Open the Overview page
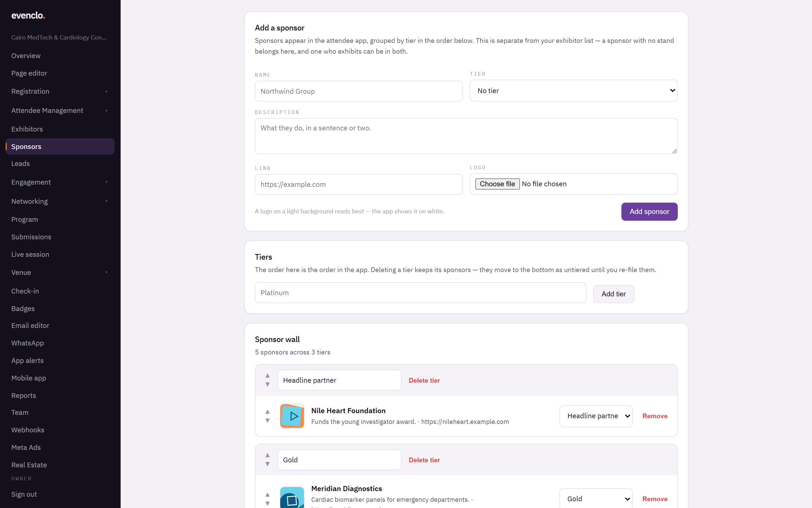812x508 pixels. click(26, 56)
